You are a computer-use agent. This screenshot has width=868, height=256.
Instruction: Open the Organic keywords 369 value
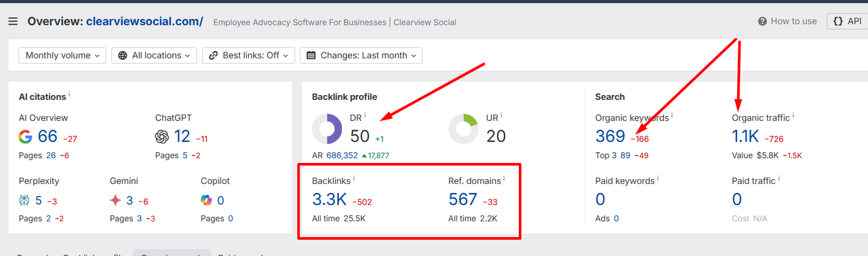click(x=610, y=136)
